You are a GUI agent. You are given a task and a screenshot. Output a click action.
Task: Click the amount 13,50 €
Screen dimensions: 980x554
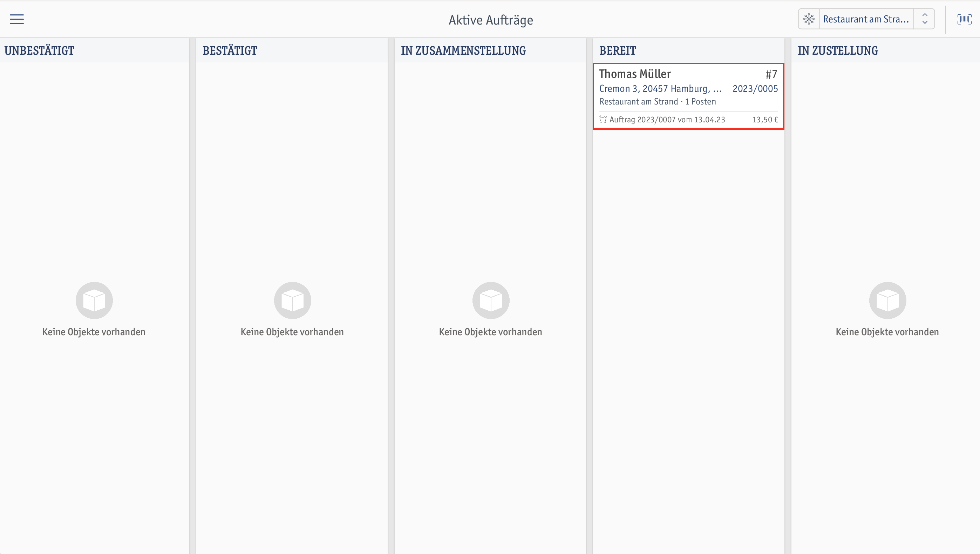click(x=765, y=120)
